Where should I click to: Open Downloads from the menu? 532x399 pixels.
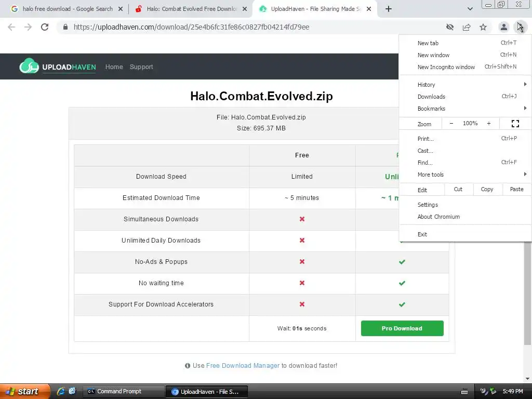[x=465, y=97]
